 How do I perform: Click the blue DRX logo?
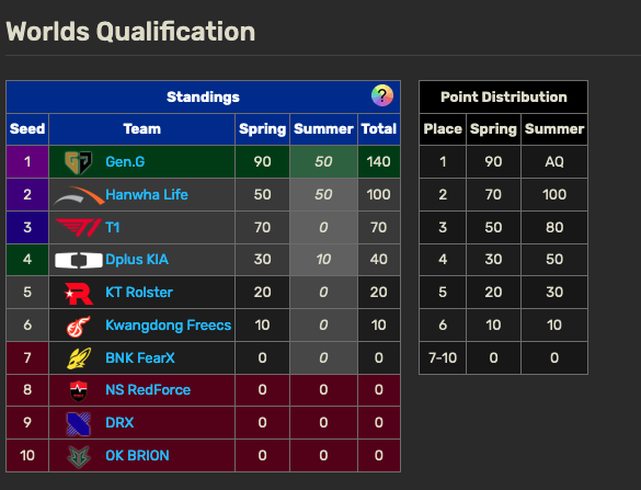pos(77,423)
